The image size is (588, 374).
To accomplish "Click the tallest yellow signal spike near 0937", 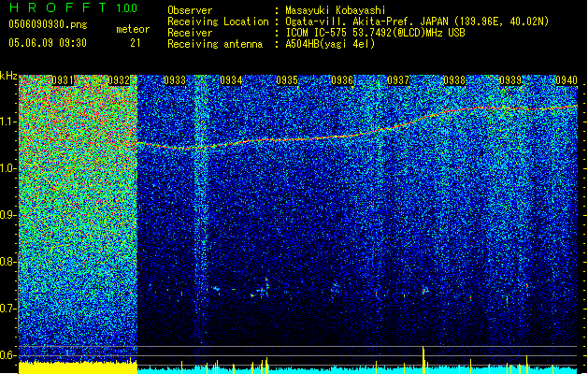I will tap(423, 360).
